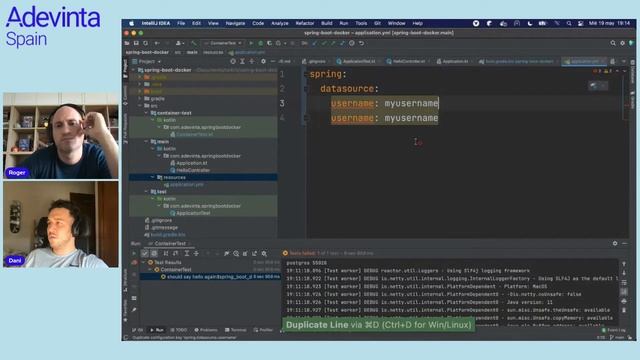Rerun tests with green arrow in Run panel
640x360 pixels.
coord(133,253)
